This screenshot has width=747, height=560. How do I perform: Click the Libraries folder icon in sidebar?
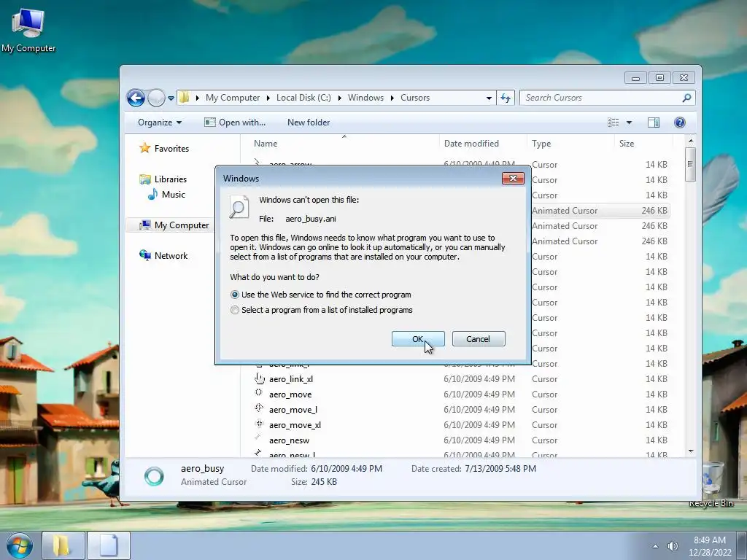pyautogui.click(x=145, y=179)
